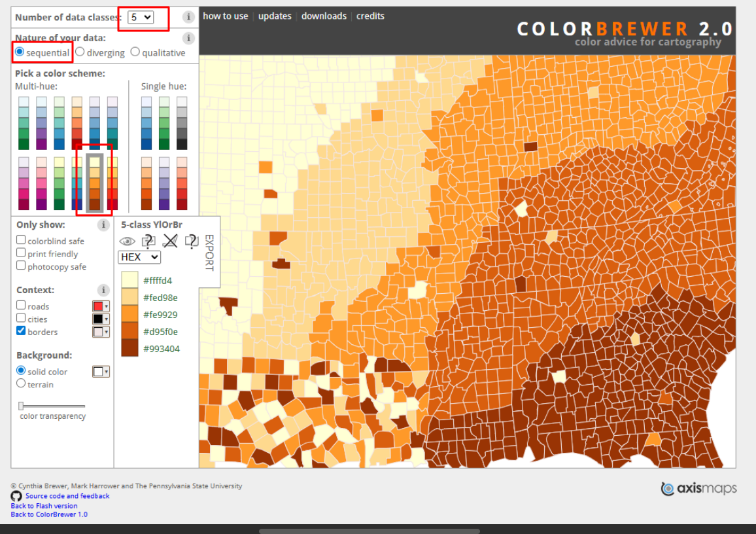Select the highlighted YlOrBr color ramp
756x534 pixels.
tap(94, 183)
